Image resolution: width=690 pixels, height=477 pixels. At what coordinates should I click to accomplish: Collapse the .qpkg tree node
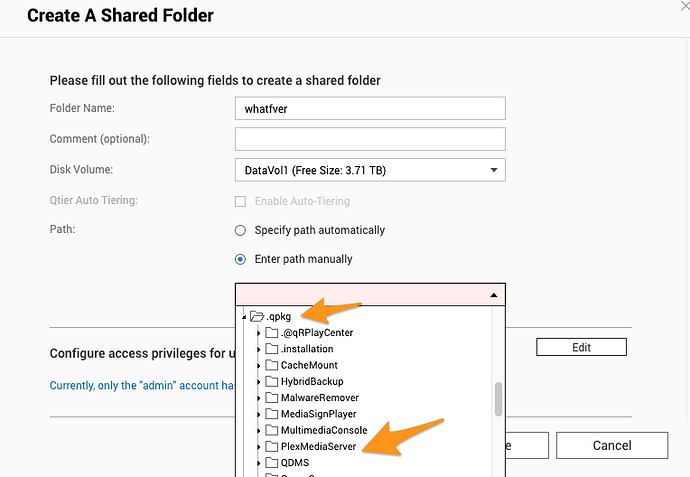(x=244, y=317)
